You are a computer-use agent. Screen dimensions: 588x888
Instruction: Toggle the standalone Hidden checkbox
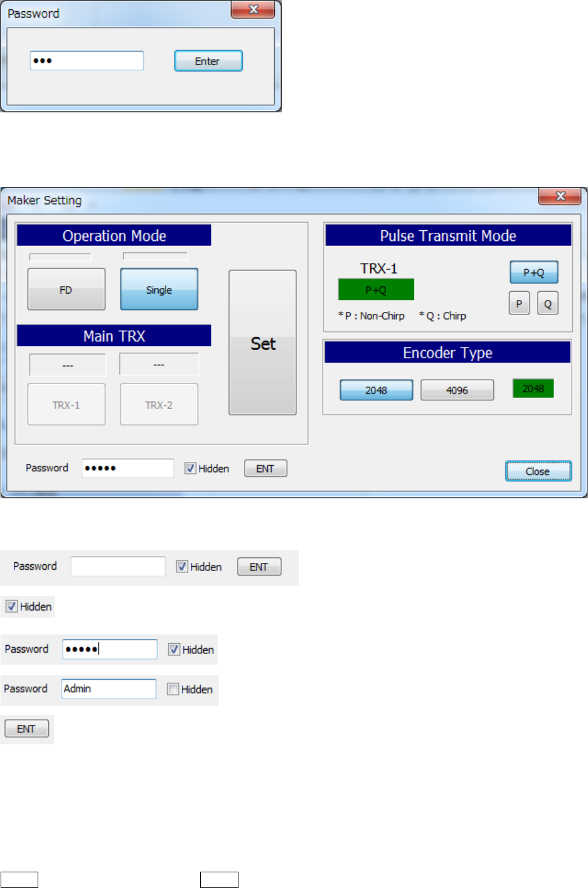tap(11, 606)
